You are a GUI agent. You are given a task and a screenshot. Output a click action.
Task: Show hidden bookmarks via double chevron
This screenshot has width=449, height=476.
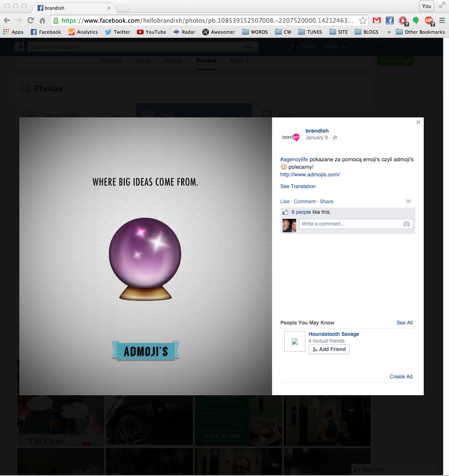pos(389,32)
